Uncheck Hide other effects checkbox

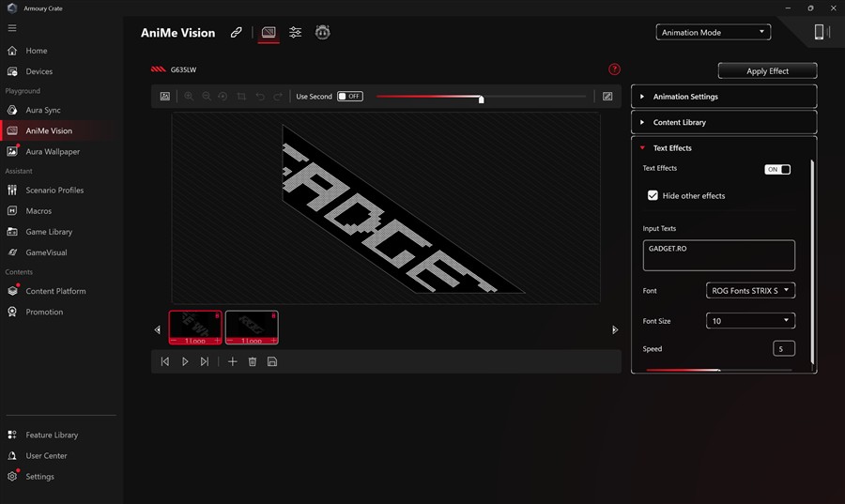coord(653,196)
